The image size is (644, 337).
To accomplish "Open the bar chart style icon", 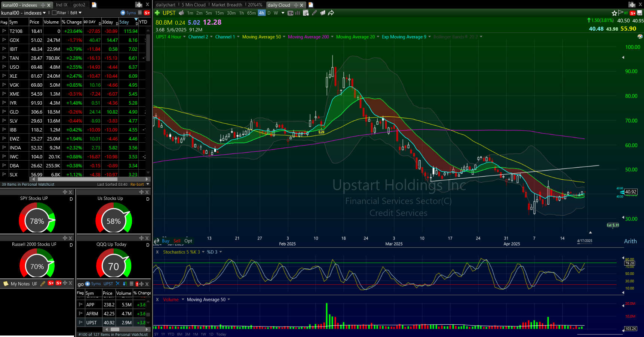I will [x=298, y=13].
